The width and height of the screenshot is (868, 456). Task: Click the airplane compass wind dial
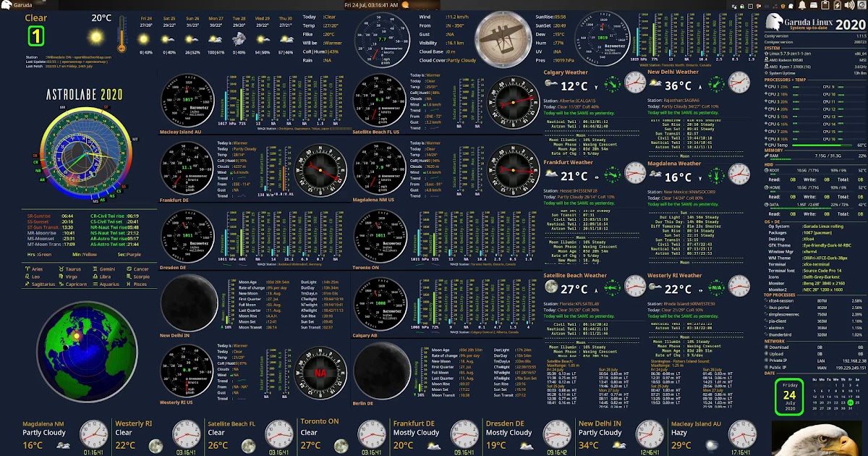pyautogui.click(x=501, y=34)
